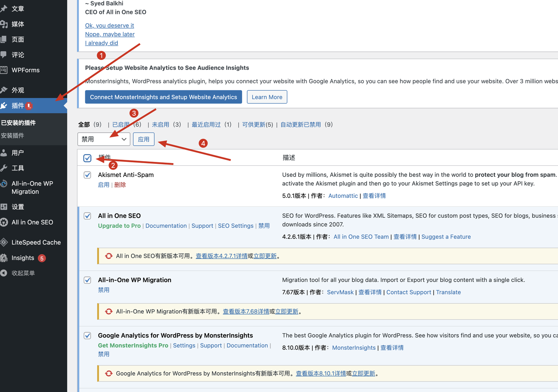This screenshot has width=558, height=392.
Task: Click 查看版本8.10.1详情 link
Action: tap(321, 373)
